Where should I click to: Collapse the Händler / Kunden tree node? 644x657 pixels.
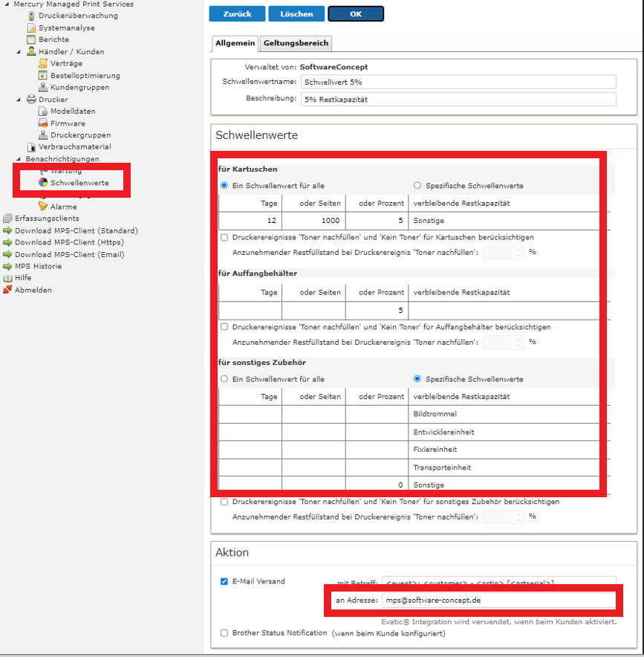19,52
